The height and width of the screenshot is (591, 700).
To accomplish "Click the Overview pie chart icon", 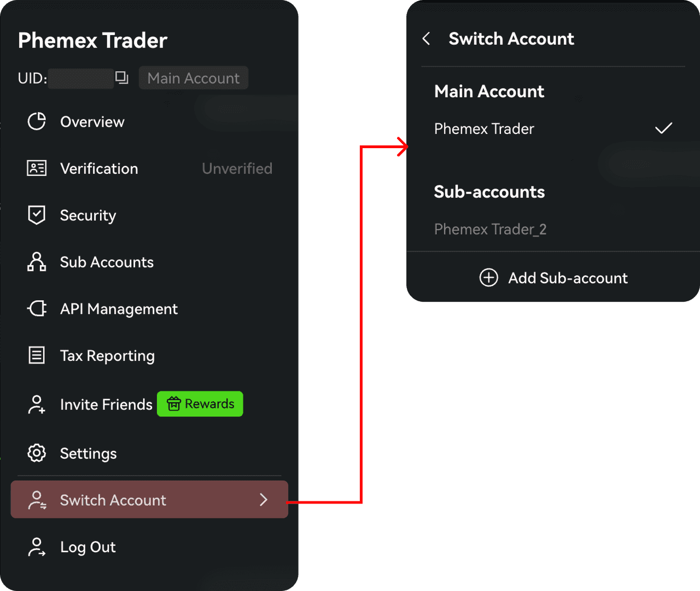I will 37,121.
